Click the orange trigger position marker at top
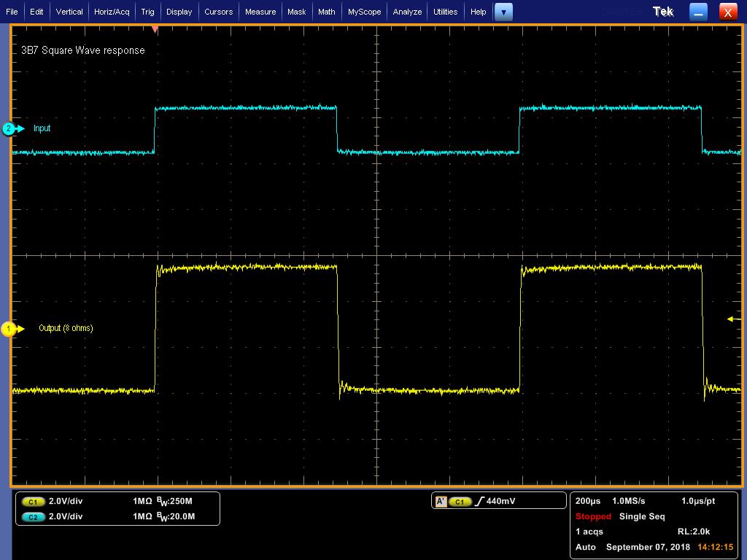The image size is (747, 560). click(155, 29)
